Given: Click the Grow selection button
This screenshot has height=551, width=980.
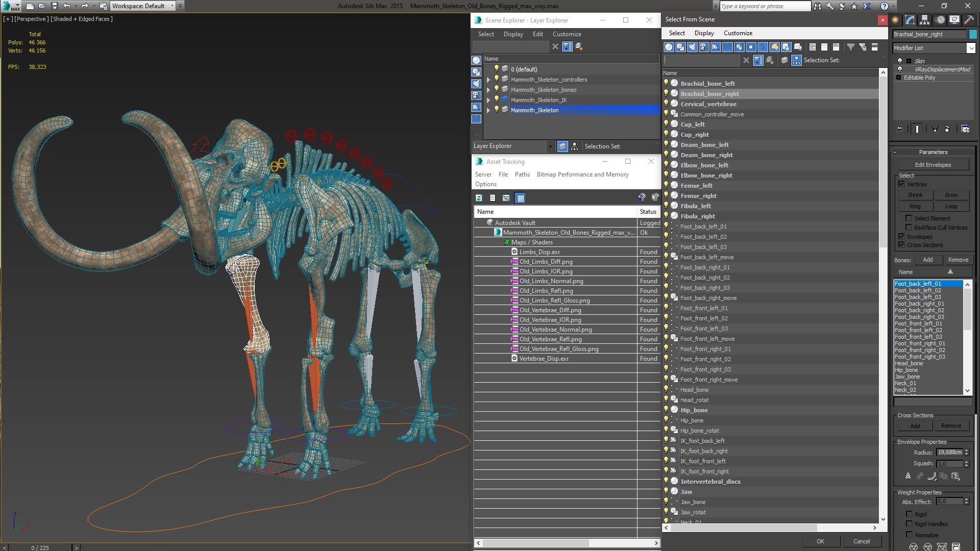Looking at the screenshot, I should [951, 195].
